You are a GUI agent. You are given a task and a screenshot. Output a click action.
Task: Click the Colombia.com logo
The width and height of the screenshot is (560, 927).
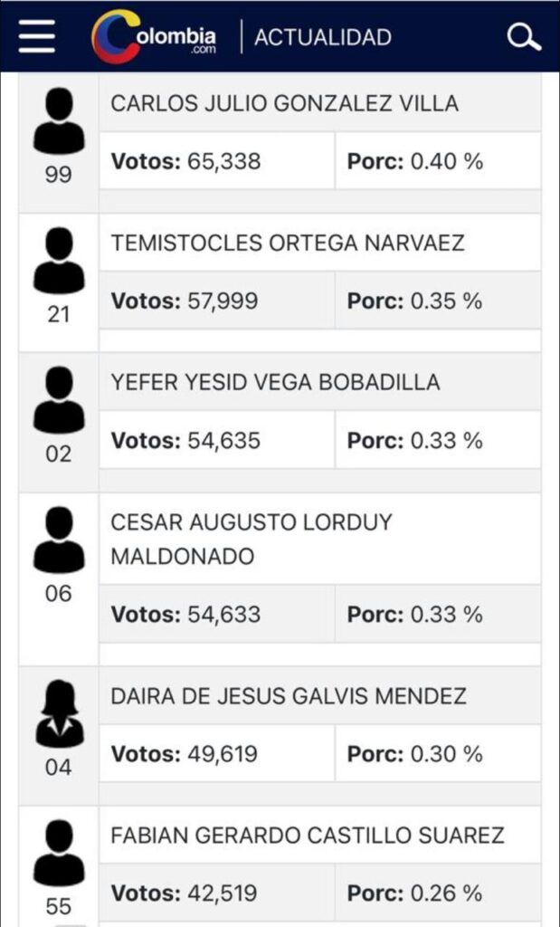pyautogui.click(x=154, y=37)
